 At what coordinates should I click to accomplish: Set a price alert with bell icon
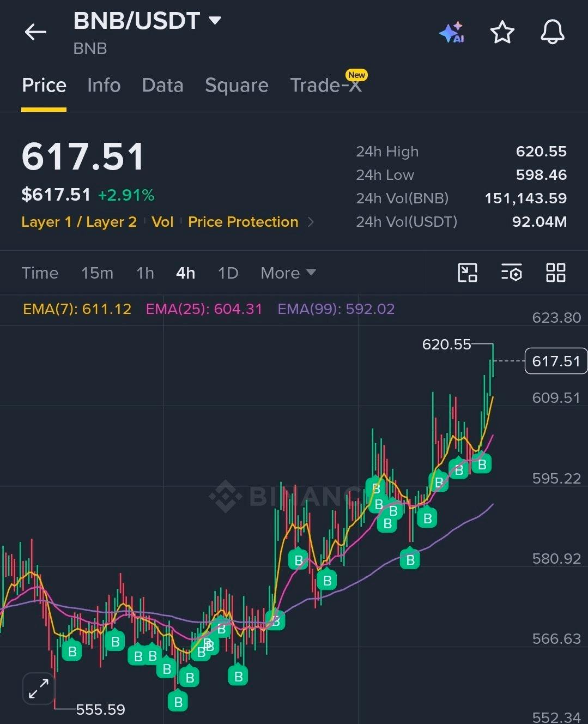[552, 32]
